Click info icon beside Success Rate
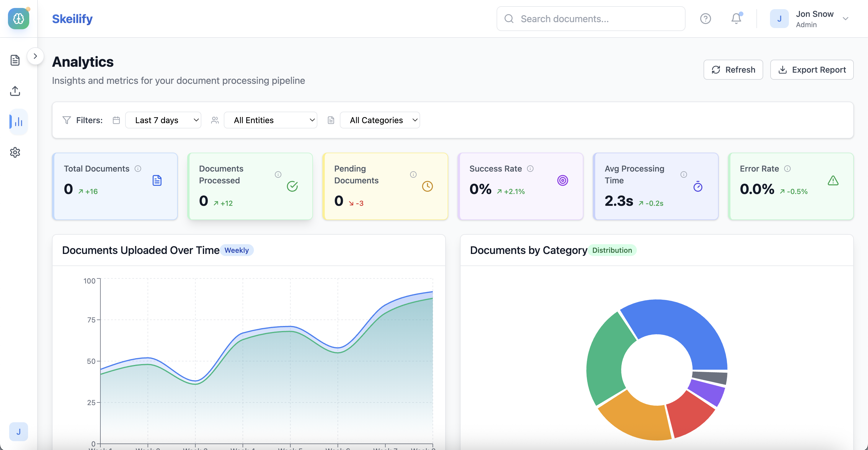This screenshot has height=450, width=868. [x=530, y=169]
